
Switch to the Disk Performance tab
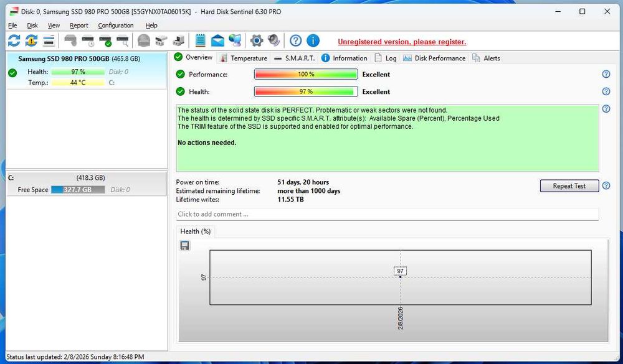[434, 58]
